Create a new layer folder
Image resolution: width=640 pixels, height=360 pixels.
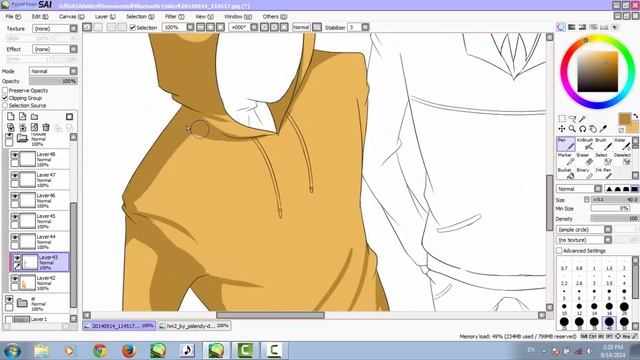[34, 117]
